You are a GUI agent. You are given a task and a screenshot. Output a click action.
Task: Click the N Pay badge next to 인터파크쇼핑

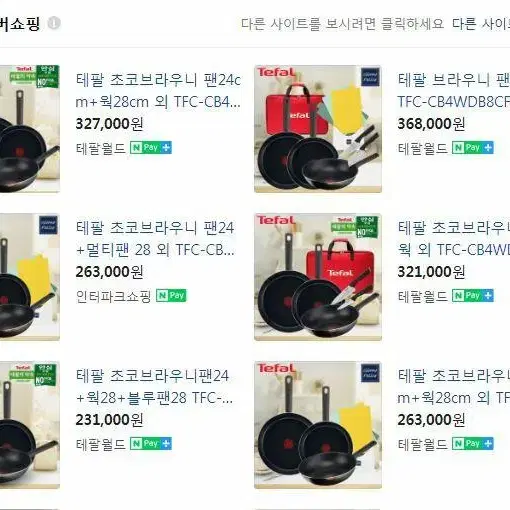pyautogui.click(x=171, y=296)
